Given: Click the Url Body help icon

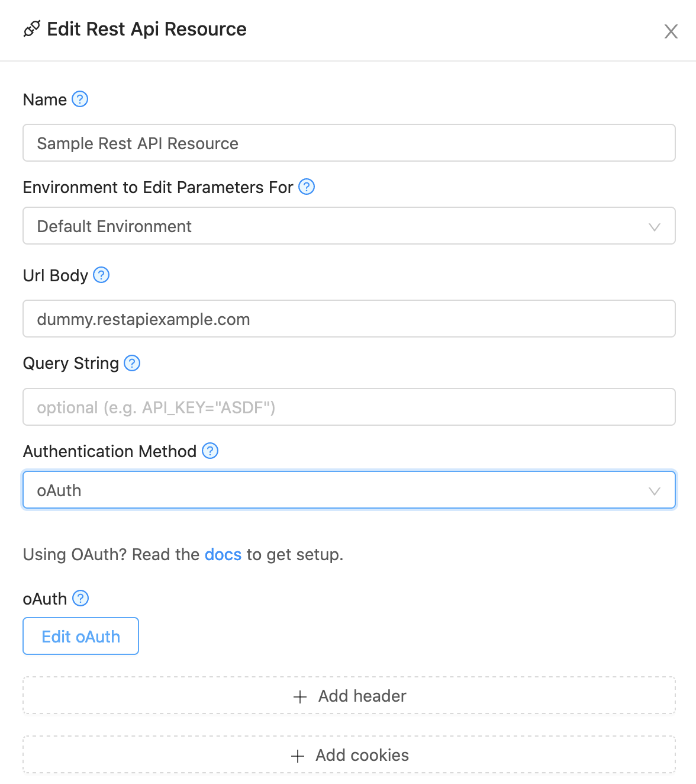Looking at the screenshot, I should coord(101,275).
